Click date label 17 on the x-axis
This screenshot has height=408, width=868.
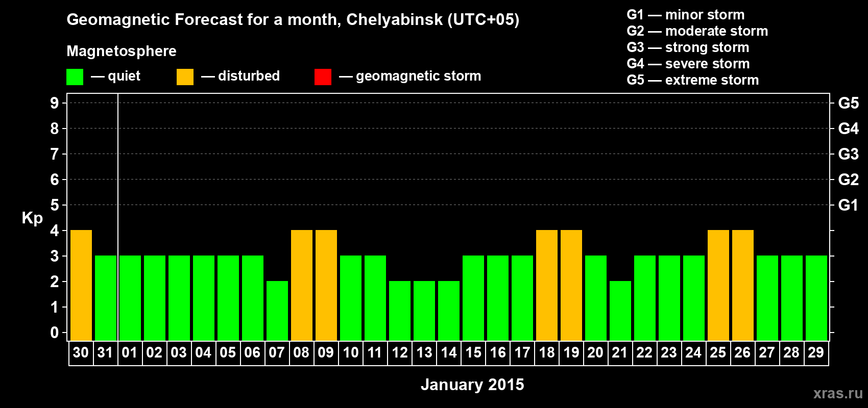click(x=522, y=353)
